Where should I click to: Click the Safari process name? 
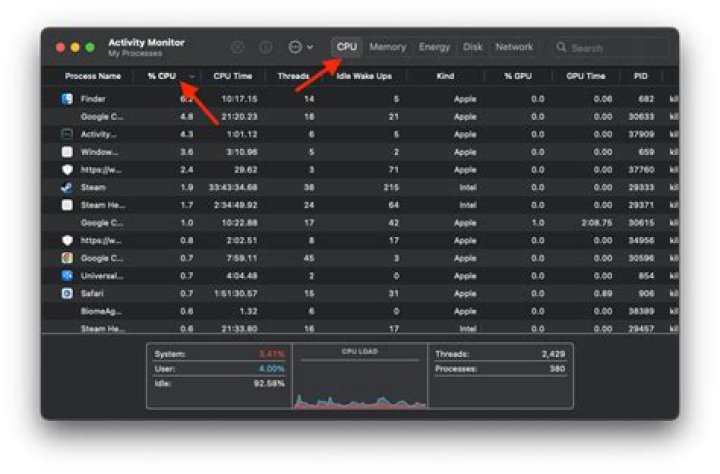click(92, 293)
